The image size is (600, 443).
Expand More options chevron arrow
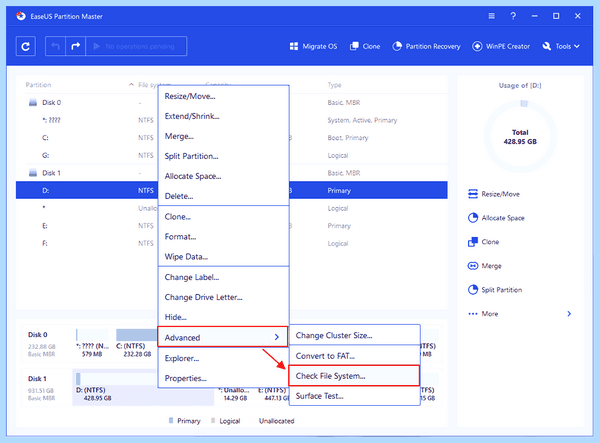pos(569,314)
